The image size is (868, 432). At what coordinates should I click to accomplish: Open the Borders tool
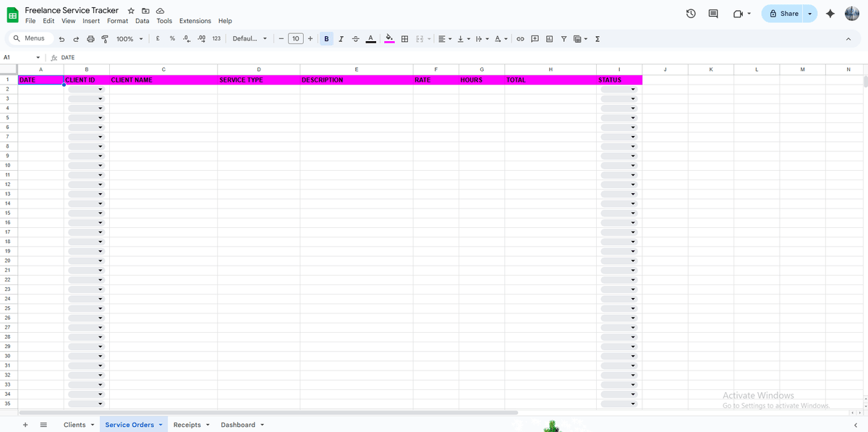pos(405,39)
